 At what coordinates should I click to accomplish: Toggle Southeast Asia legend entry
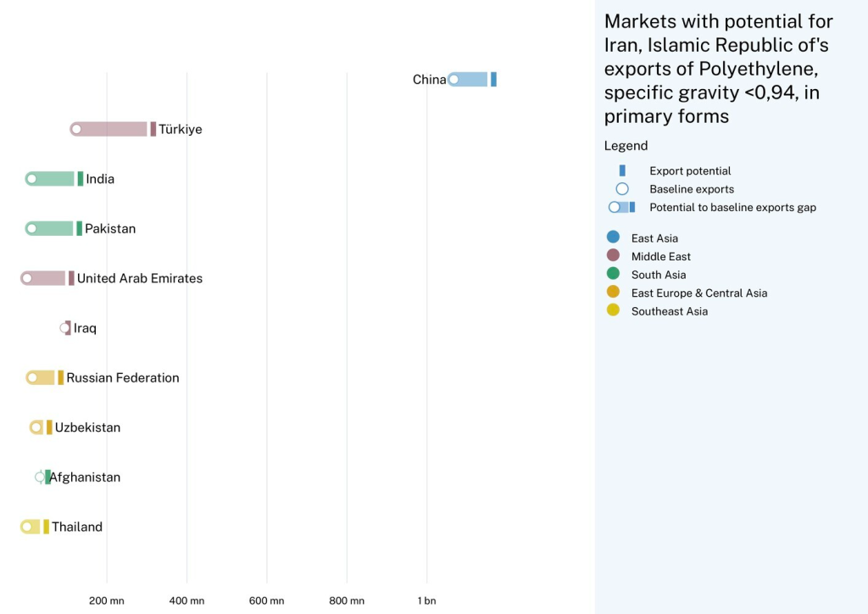tap(669, 311)
